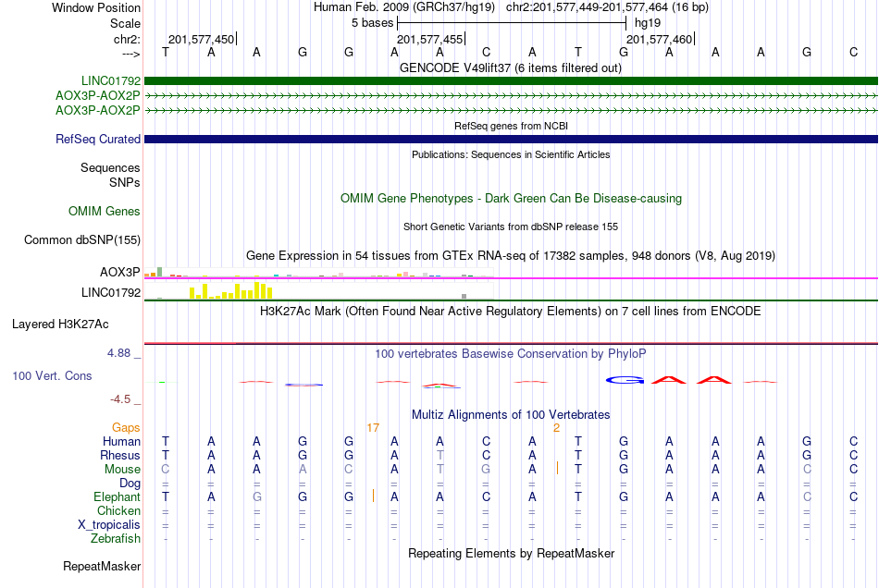
Task: Click the chr2:201,577,449-201,577,464 position text
Action: tap(607, 7)
